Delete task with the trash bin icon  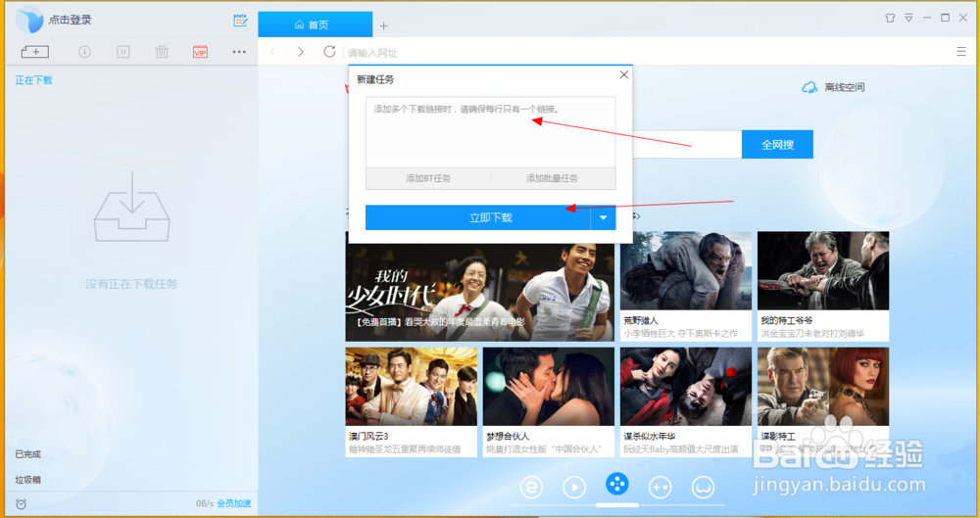[162, 52]
